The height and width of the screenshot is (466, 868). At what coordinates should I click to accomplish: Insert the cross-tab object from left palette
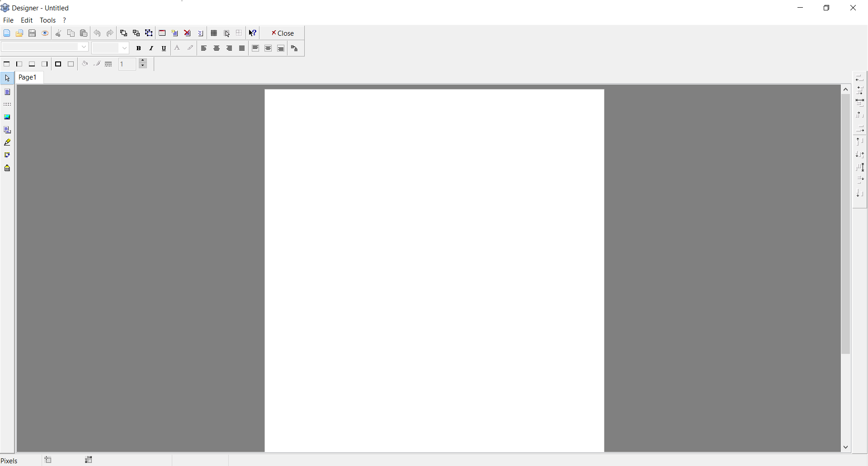7,155
